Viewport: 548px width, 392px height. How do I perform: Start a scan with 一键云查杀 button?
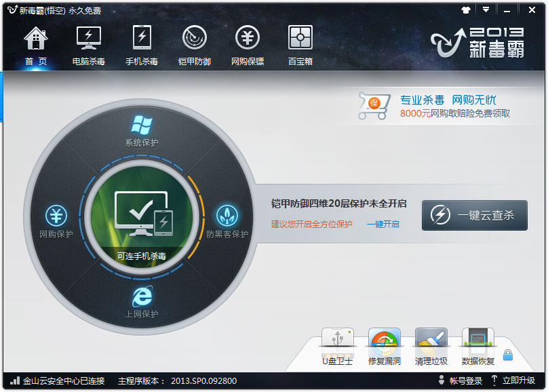(475, 215)
